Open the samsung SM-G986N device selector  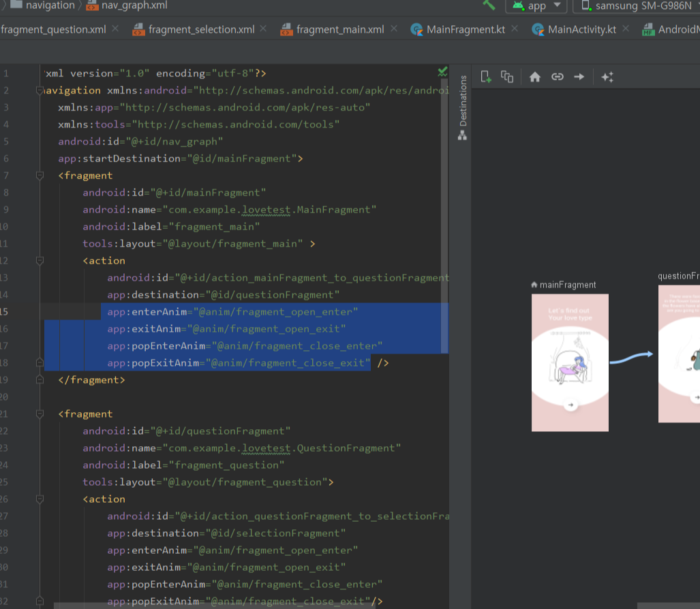click(639, 5)
